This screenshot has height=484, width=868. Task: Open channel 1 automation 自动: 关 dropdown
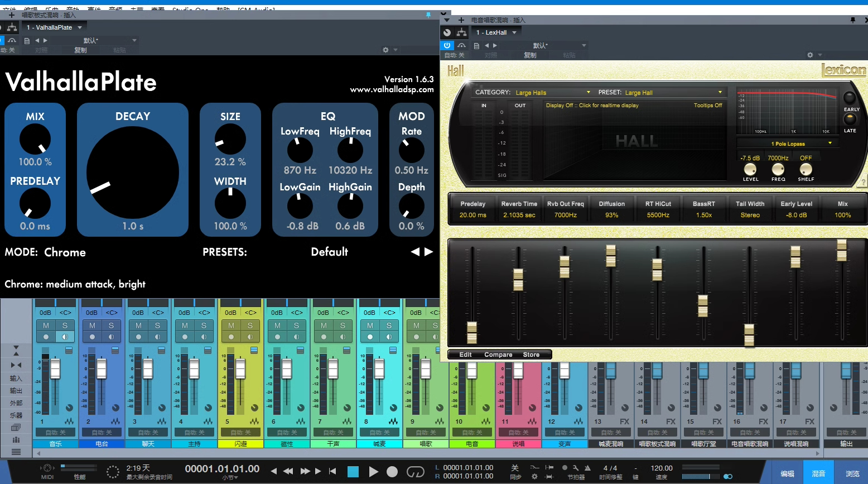[x=56, y=432]
